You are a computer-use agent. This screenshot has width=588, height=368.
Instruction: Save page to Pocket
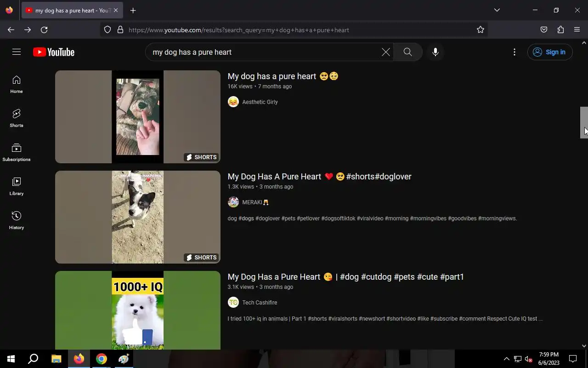544,29
